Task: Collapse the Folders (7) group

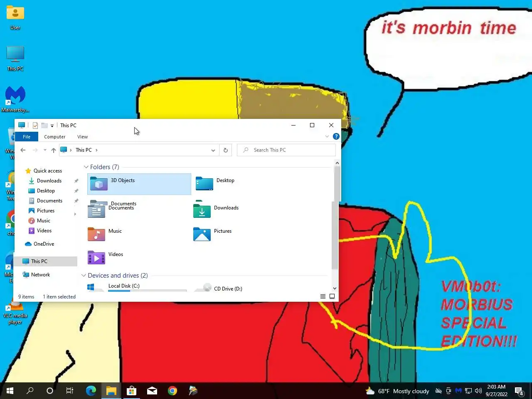Action: (x=86, y=167)
